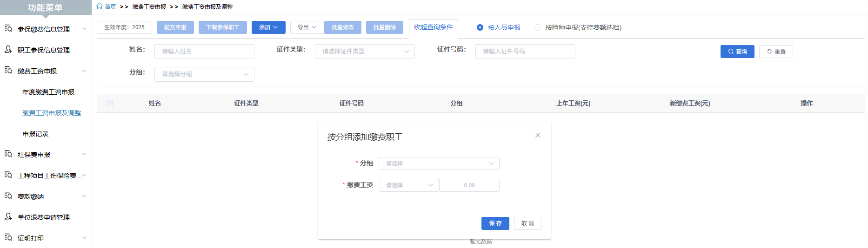Open 年度缴费工资申报 menu item
Image resolution: width=868 pixels, height=248 pixels.
click(x=48, y=92)
